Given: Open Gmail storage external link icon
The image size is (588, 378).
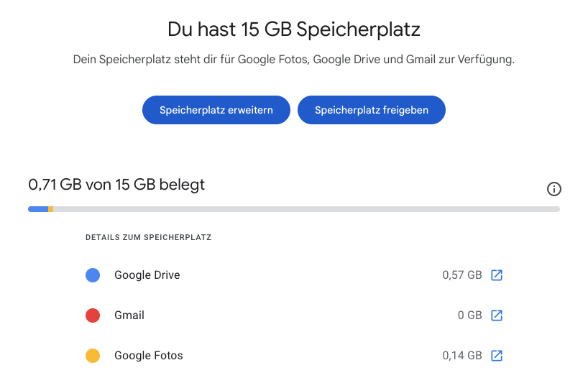Looking at the screenshot, I should point(497,315).
